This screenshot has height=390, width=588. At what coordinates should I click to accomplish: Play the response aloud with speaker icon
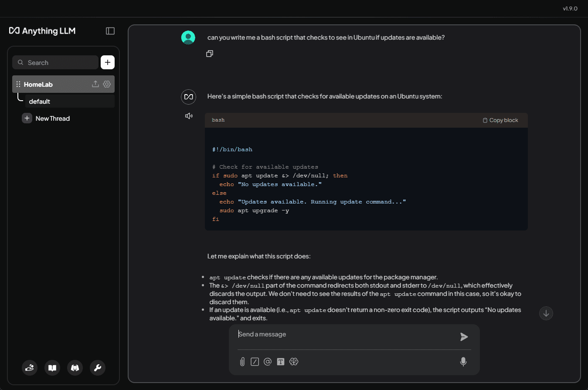point(189,116)
